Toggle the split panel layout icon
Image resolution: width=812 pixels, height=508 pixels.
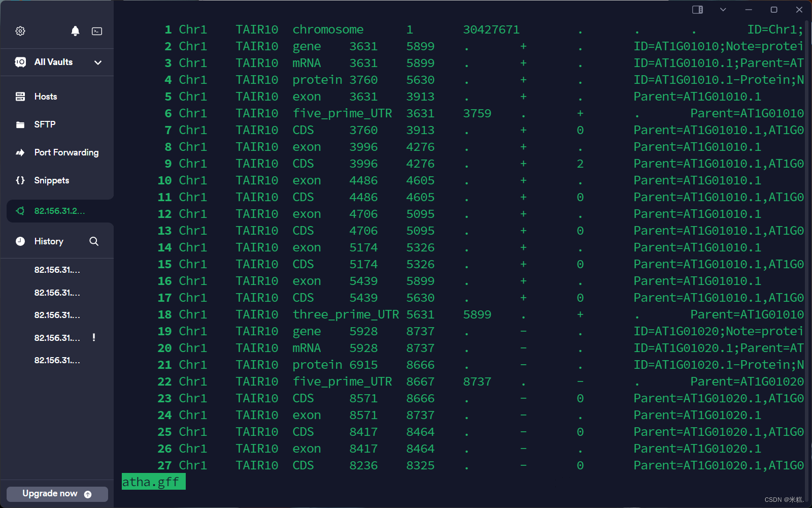click(697, 10)
